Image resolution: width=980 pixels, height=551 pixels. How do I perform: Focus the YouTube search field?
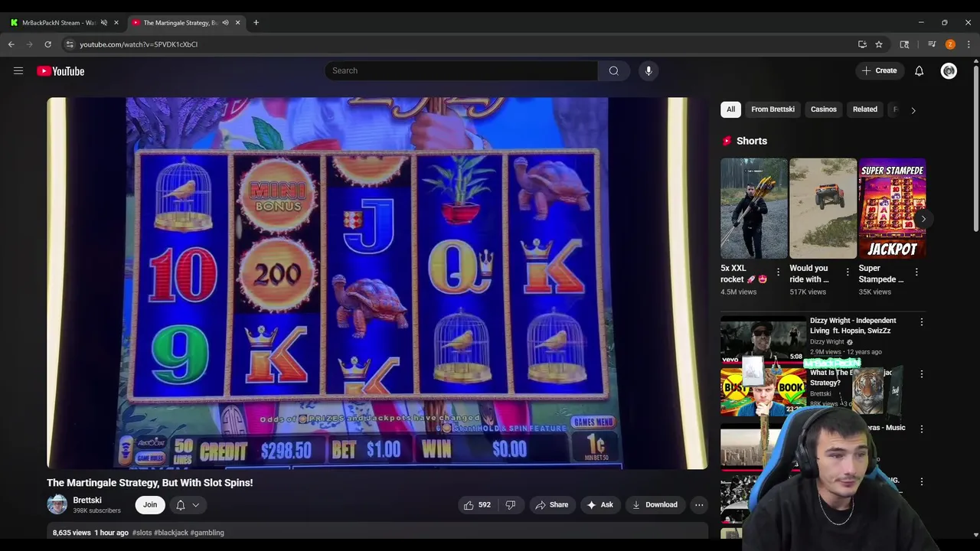461,70
